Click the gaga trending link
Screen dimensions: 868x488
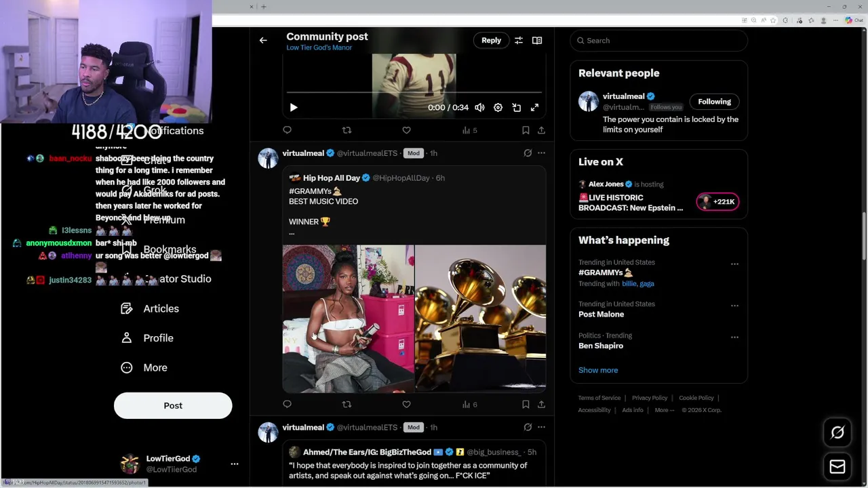click(x=646, y=284)
